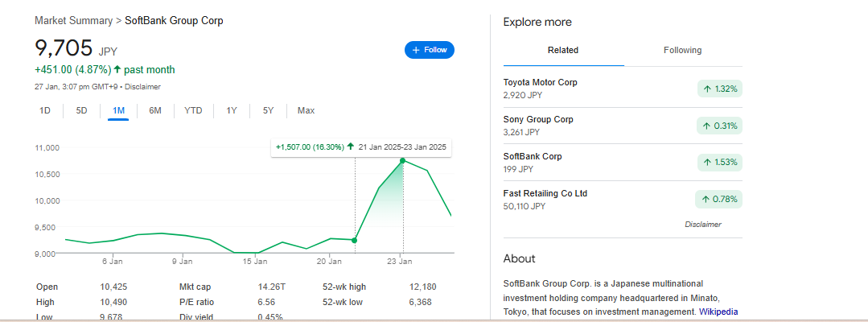Click the 15 Jan axis label
The height and width of the screenshot is (322, 868).
click(255, 261)
